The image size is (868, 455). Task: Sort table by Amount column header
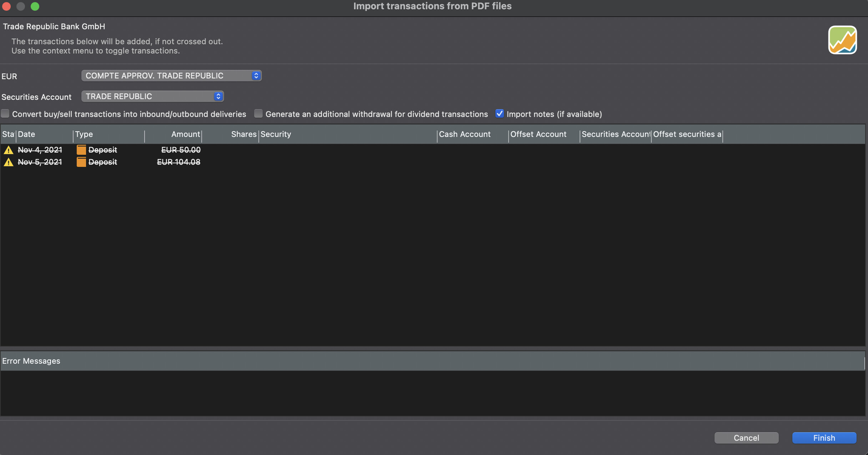[x=173, y=134]
